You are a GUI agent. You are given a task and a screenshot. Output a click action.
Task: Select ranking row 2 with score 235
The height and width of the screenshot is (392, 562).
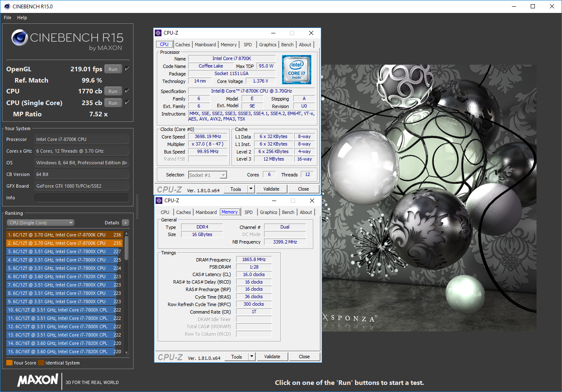[x=65, y=243]
